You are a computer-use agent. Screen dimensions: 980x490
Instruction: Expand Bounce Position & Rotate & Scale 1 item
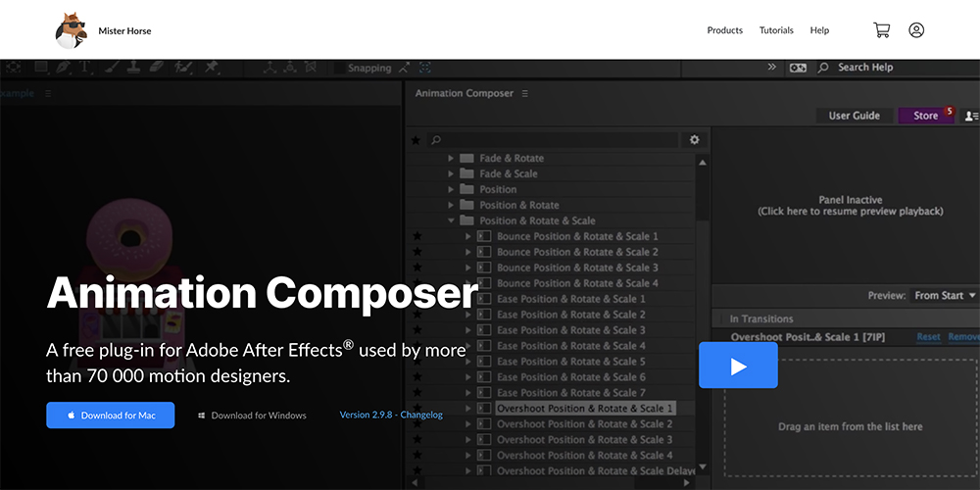click(x=468, y=236)
